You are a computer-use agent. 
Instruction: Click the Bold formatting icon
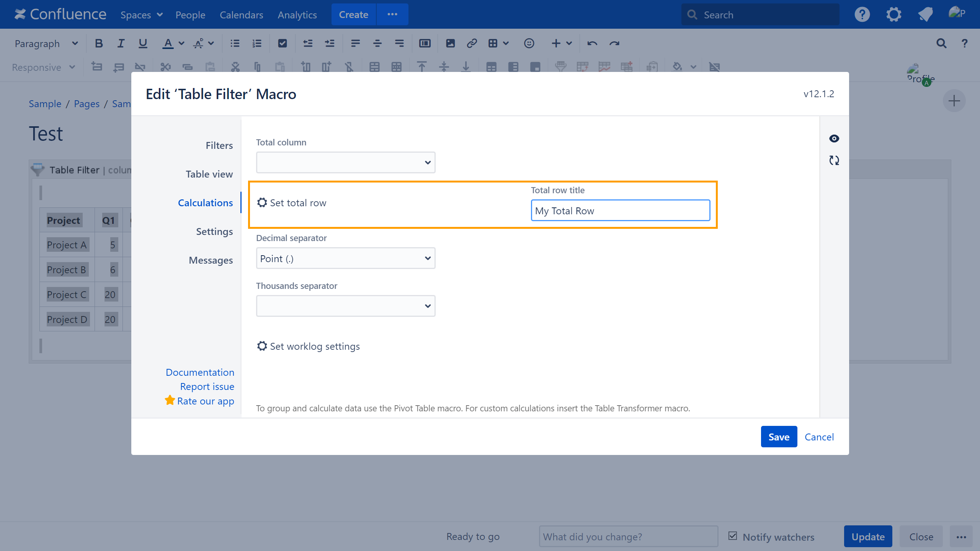pyautogui.click(x=99, y=43)
